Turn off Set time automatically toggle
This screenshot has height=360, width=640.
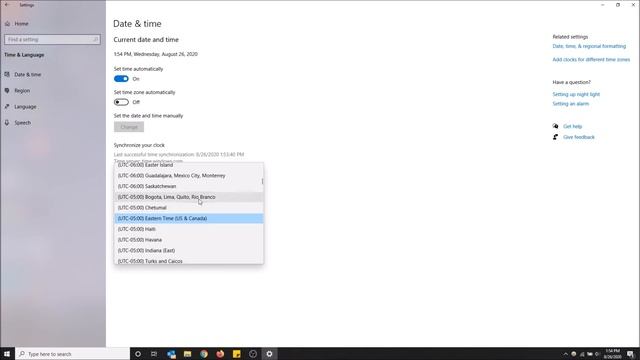(x=121, y=79)
